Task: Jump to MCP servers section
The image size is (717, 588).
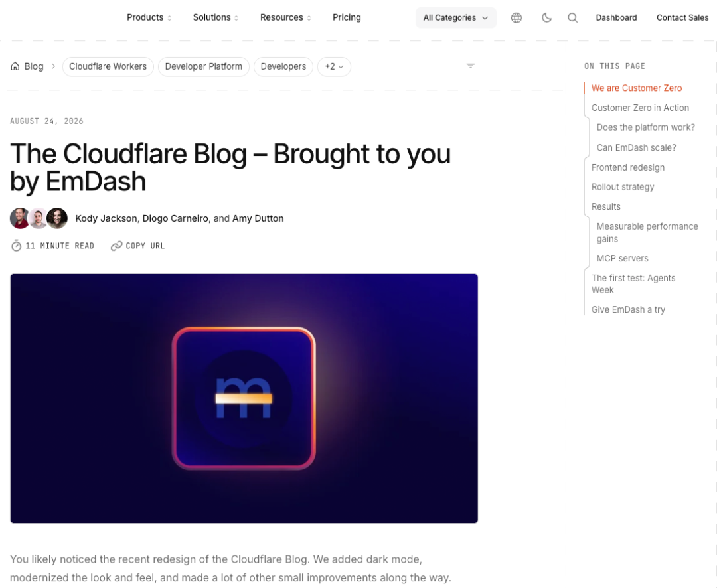Action: [622, 258]
